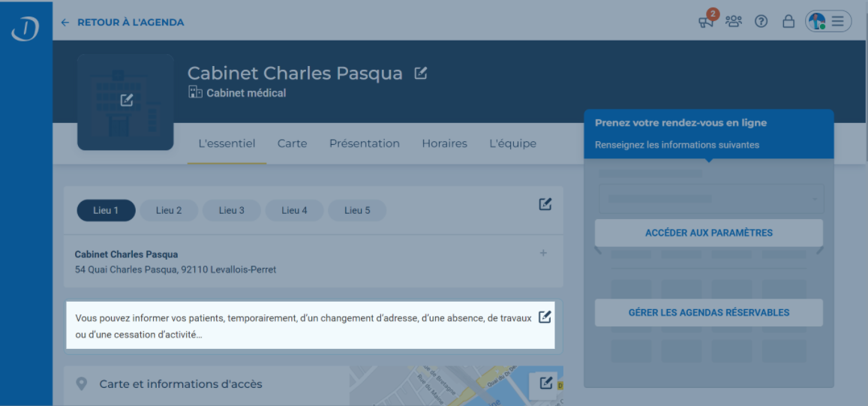The width and height of the screenshot is (868, 406).
Task: Click the help question mark icon
Action: (761, 22)
